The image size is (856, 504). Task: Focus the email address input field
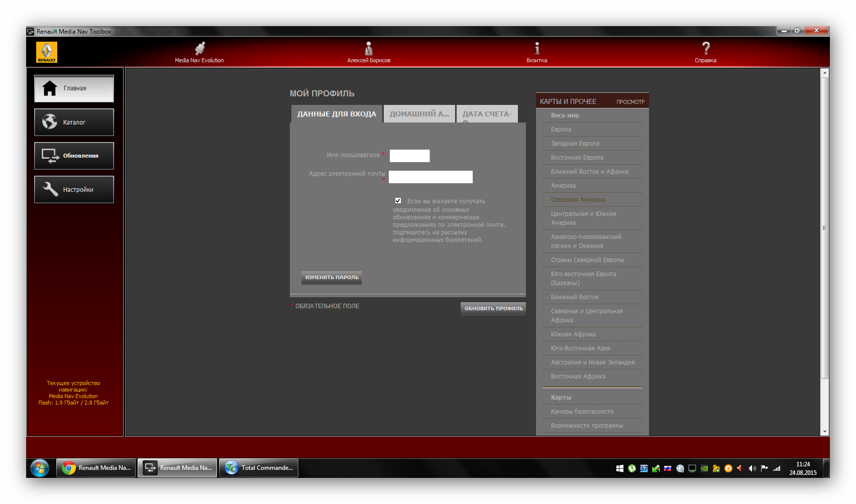(431, 177)
